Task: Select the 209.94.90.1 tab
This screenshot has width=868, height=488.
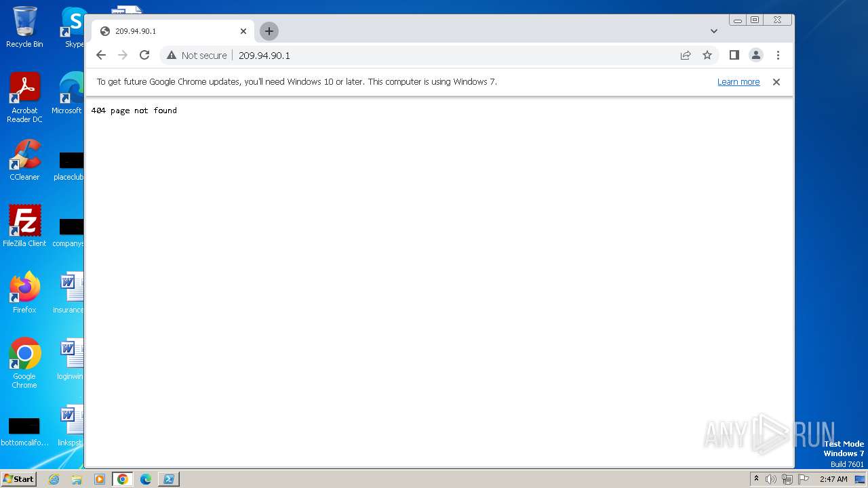Action: point(173,31)
